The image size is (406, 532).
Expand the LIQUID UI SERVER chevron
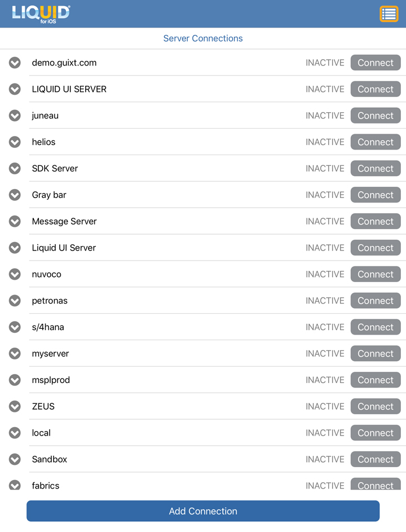(15, 89)
